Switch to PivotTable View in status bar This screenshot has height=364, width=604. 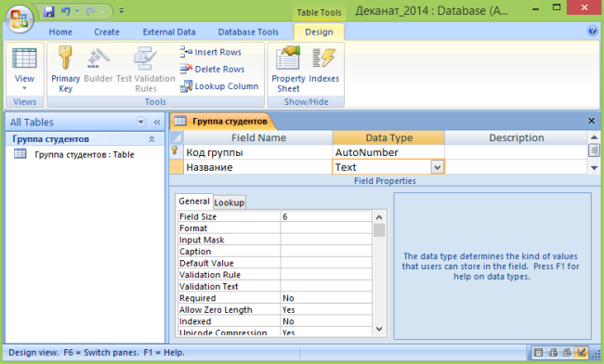(553, 352)
